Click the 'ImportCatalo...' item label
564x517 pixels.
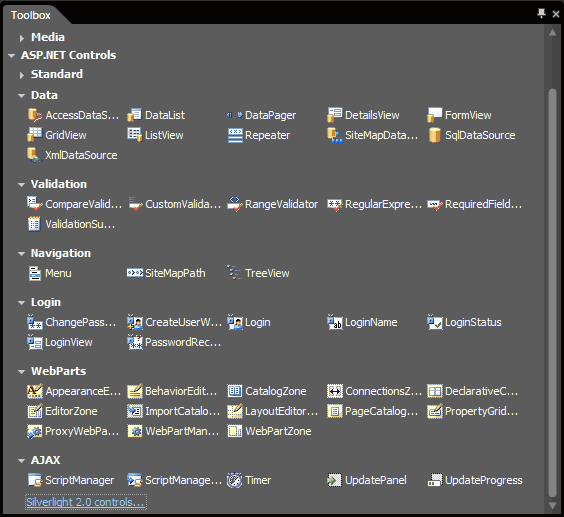tap(182, 411)
